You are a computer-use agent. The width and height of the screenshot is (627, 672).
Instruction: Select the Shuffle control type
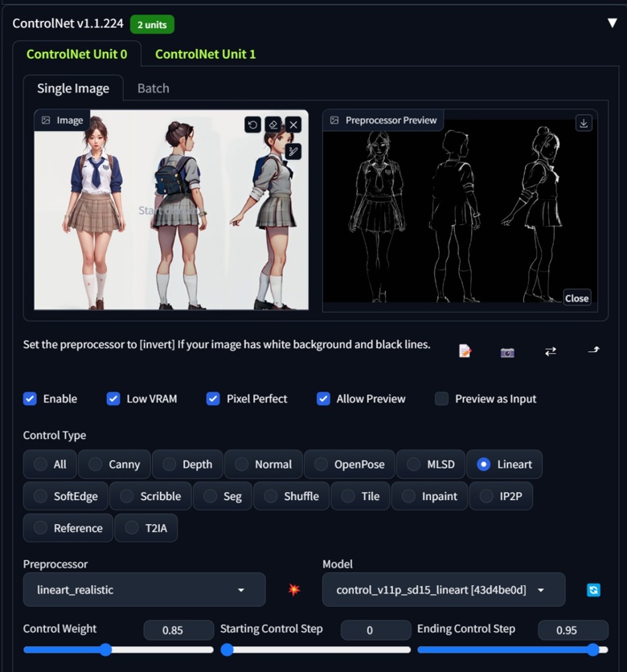pos(292,496)
